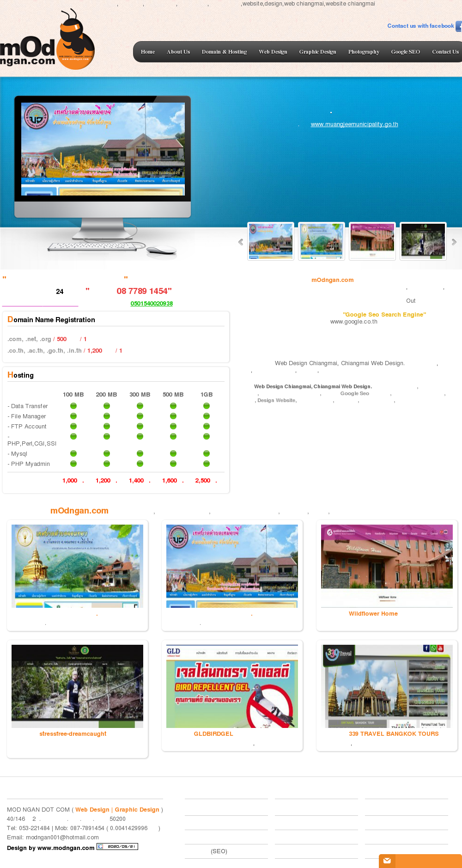This screenshot has height=868, width=462.
Task: Open Domain & Hosting in navigation
Action: (224, 52)
